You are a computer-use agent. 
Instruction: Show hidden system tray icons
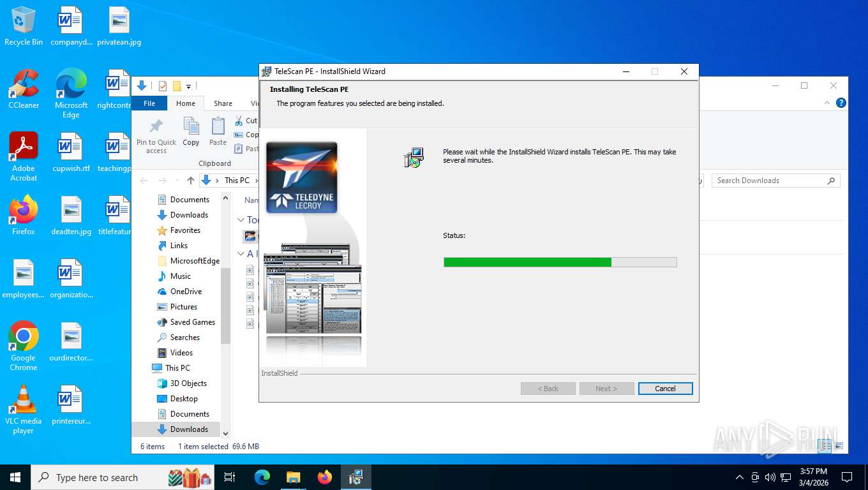pos(739,477)
